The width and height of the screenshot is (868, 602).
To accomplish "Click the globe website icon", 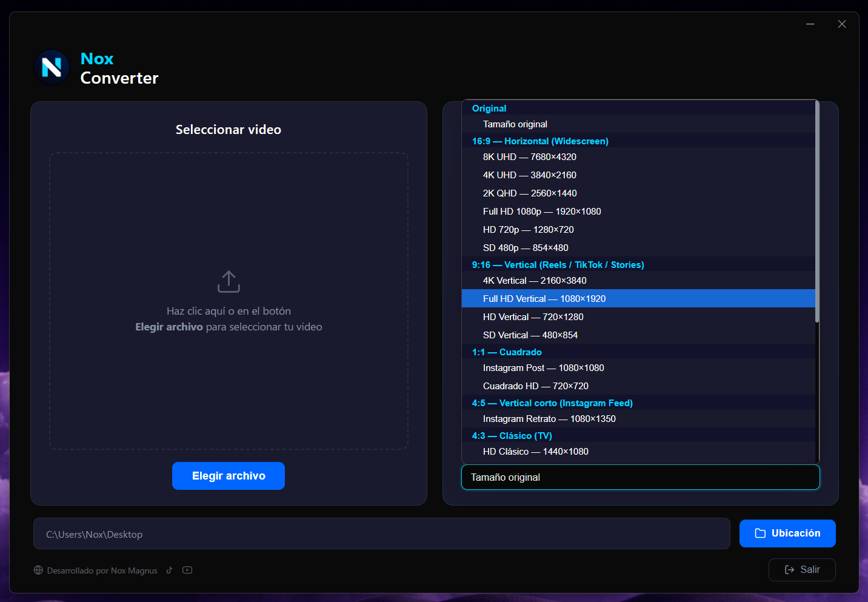I will coord(38,570).
